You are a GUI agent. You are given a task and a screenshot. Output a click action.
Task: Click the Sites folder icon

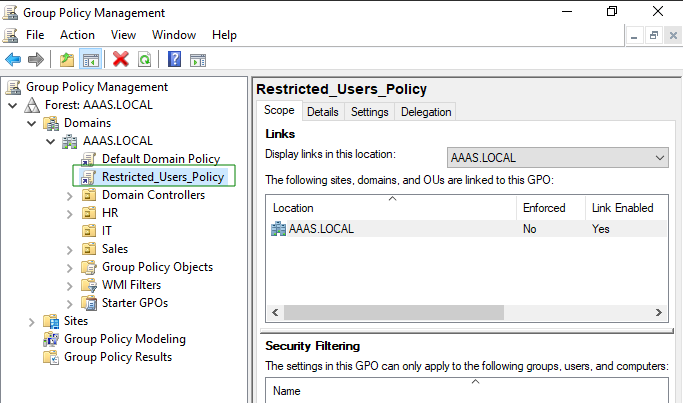pos(51,321)
